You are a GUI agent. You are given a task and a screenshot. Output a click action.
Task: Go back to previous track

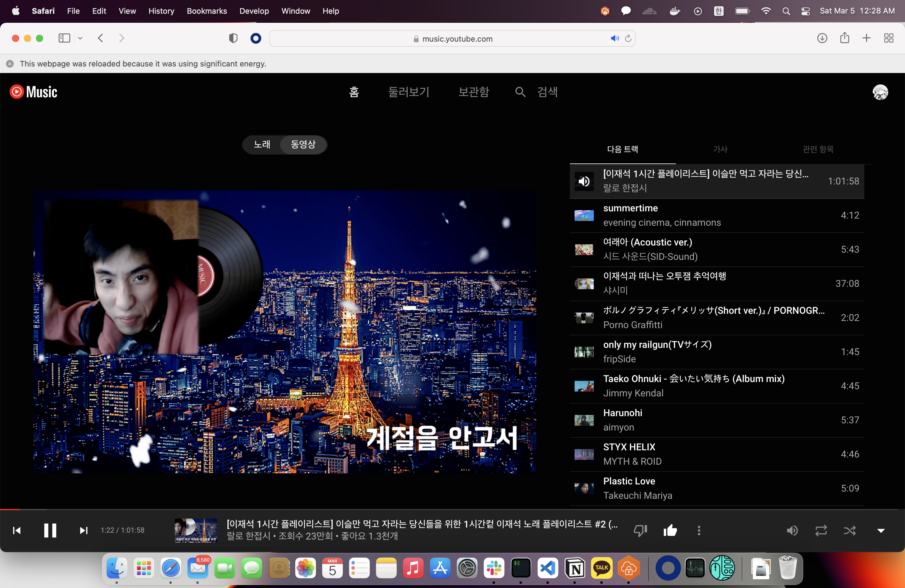pyautogui.click(x=17, y=530)
